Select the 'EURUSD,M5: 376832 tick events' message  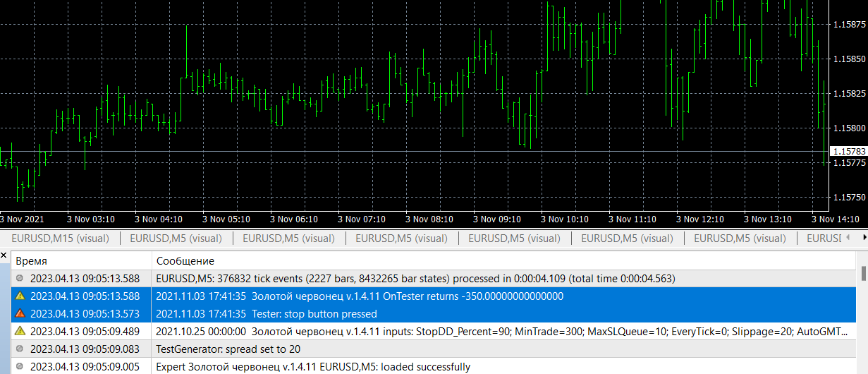[415, 279]
